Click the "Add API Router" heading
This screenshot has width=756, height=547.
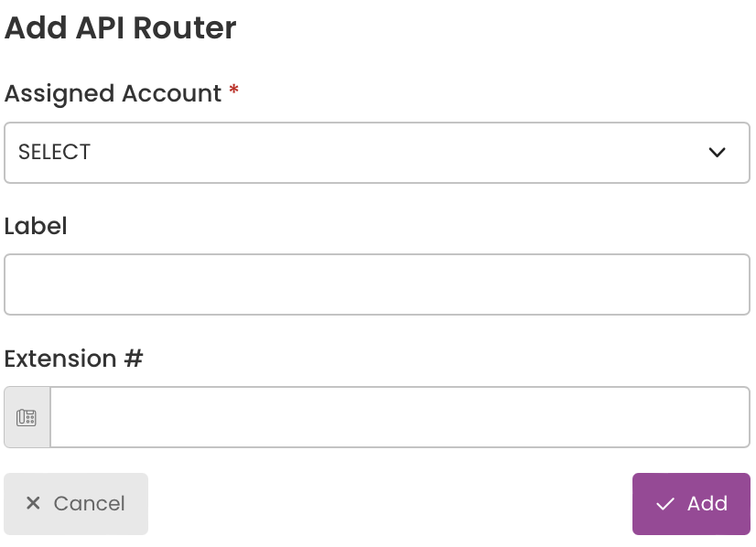pyautogui.click(x=121, y=27)
